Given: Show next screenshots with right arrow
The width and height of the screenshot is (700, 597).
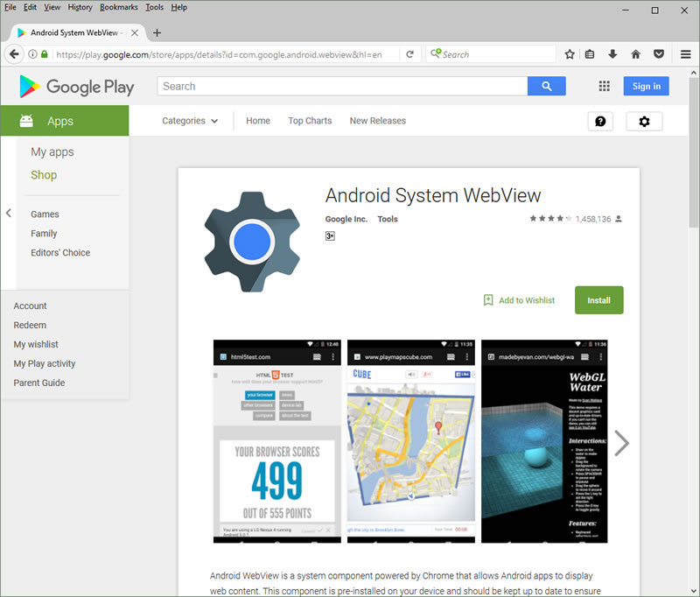Looking at the screenshot, I should click(621, 443).
